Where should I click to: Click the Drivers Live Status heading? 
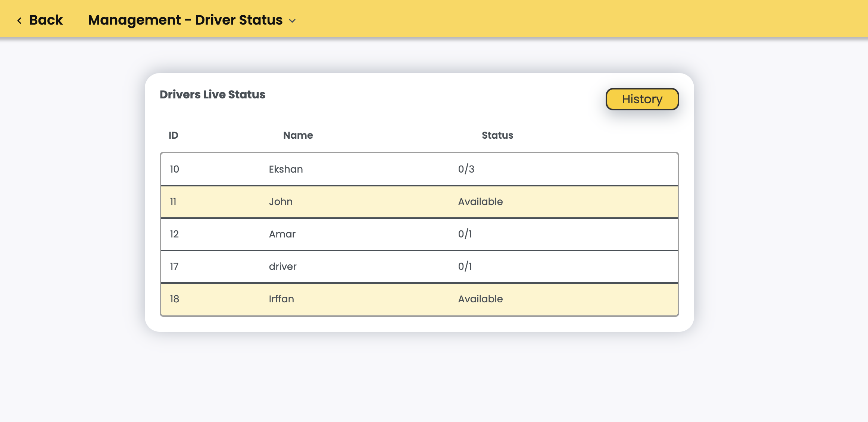[x=212, y=95]
